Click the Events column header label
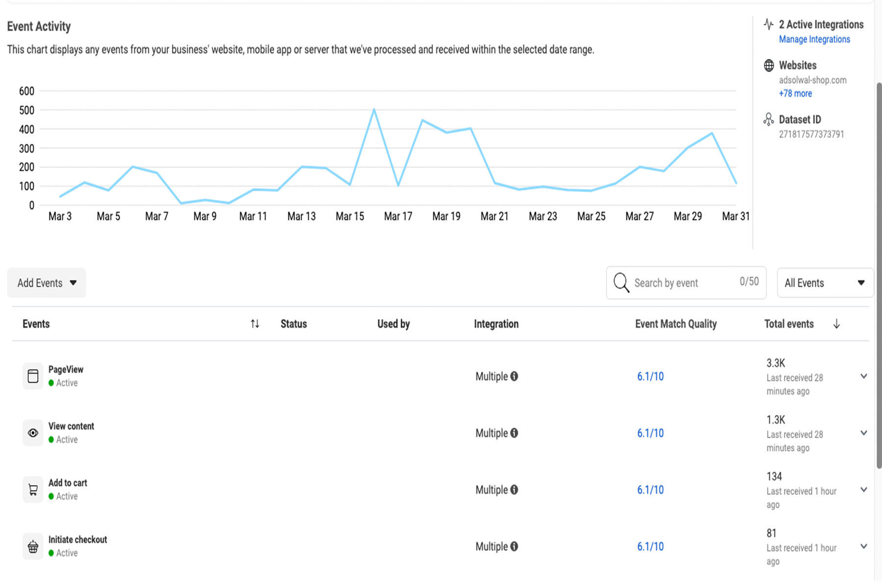The image size is (882, 588). [x=36, y=324]
